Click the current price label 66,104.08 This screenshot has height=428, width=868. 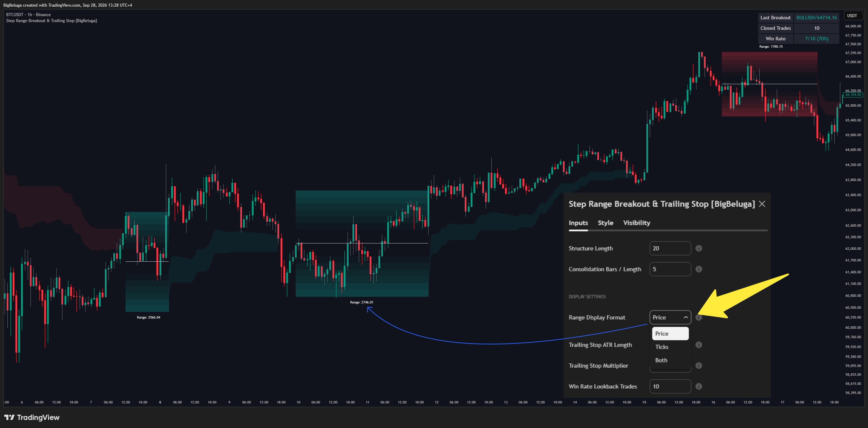pyautogui.click(x=853, y=95)
